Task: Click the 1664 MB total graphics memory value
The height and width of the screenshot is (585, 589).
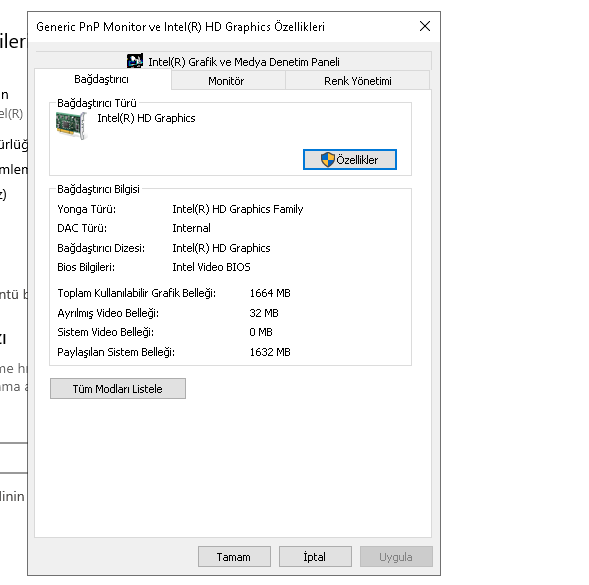Action: pos(270,293)
